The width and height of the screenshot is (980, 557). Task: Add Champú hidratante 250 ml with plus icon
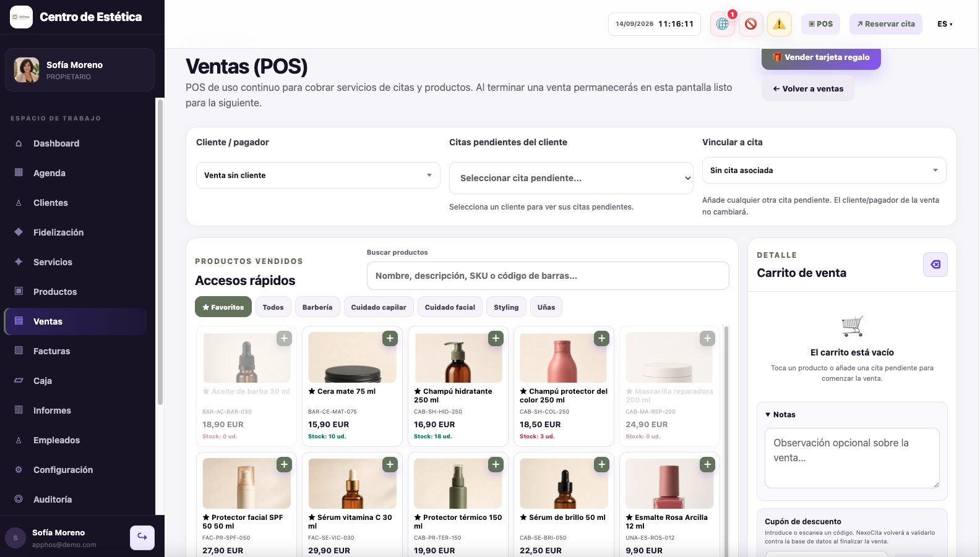(496, 338)
